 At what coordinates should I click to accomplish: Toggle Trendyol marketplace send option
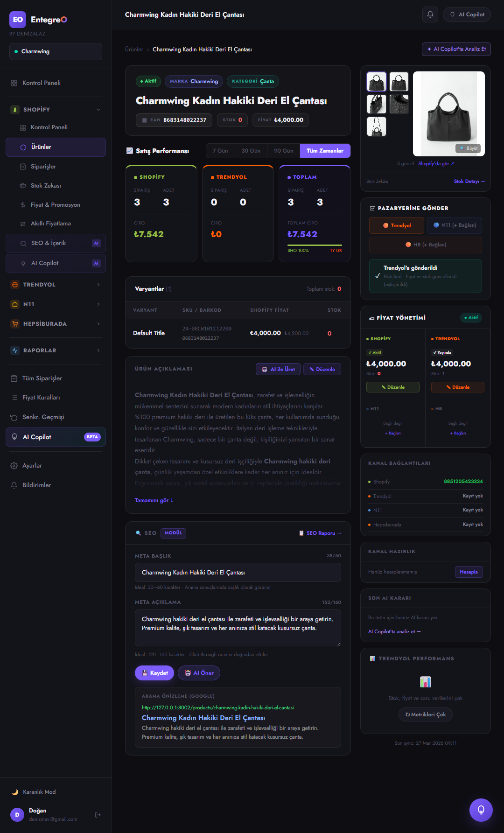pyautogui.click(x=397, y=225)
